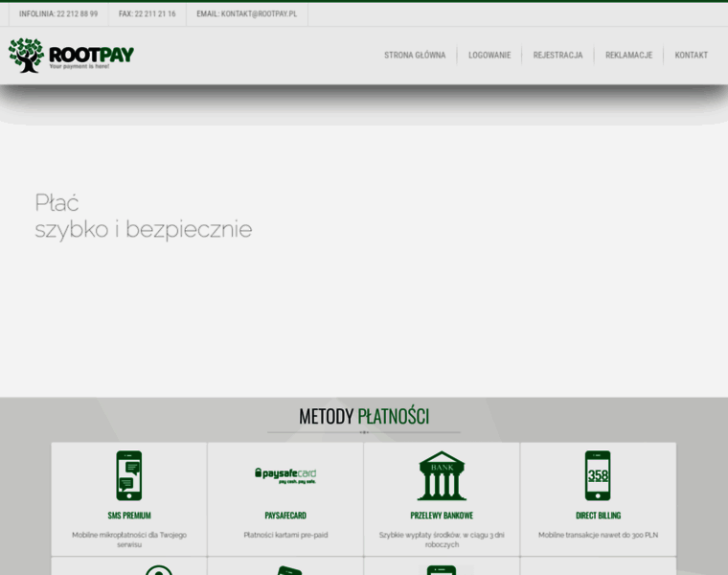Viewport: 728px width, 575px height.
Task: Click the PRZELEWY BANKOWE heading link
Action: tap(442, 516)
